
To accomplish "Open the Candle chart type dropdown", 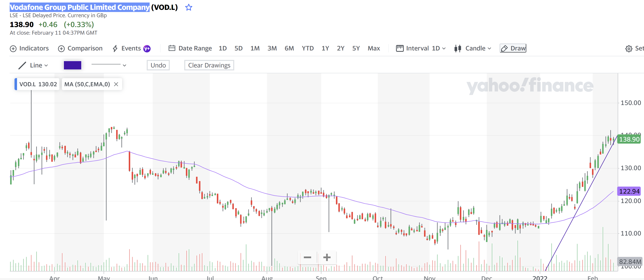I will (473, 49).
